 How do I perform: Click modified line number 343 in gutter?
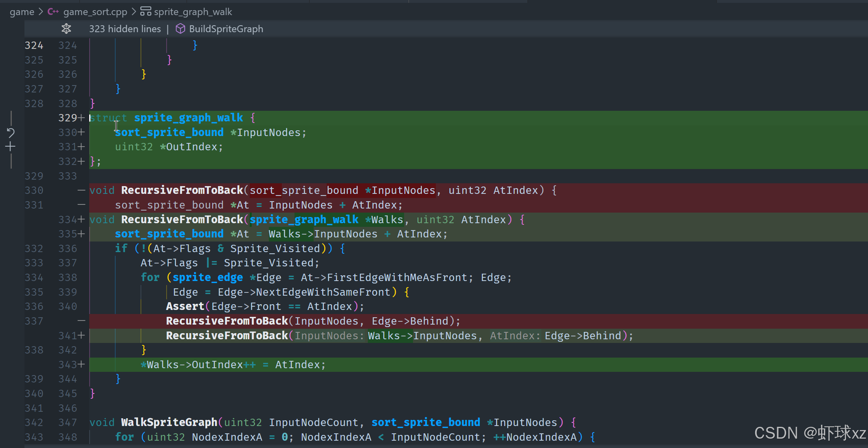(x=67, y=365)
